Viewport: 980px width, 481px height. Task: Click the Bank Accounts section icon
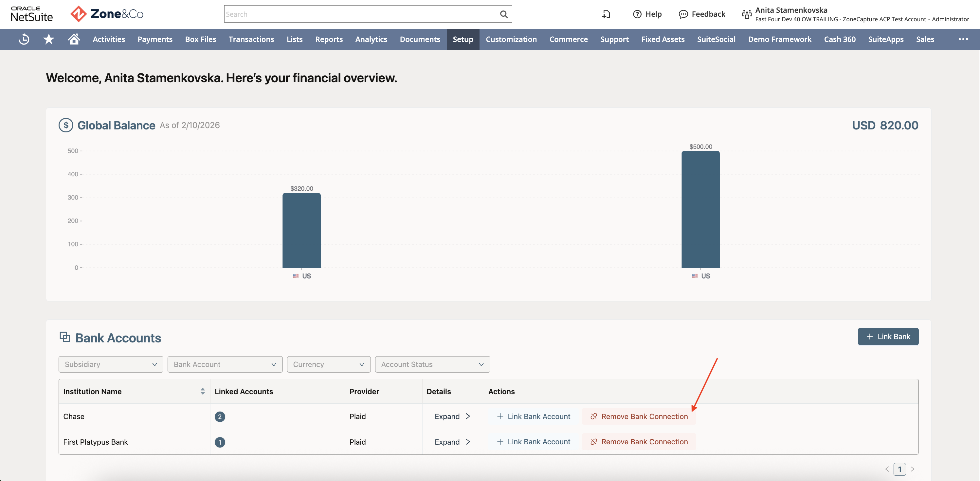coord(65,337)
